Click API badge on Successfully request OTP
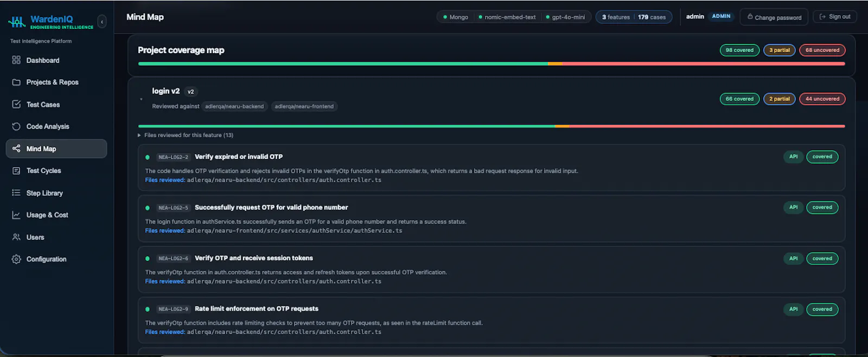The height and width of the screenshot is (357, 868). click(x=793, y=207)
